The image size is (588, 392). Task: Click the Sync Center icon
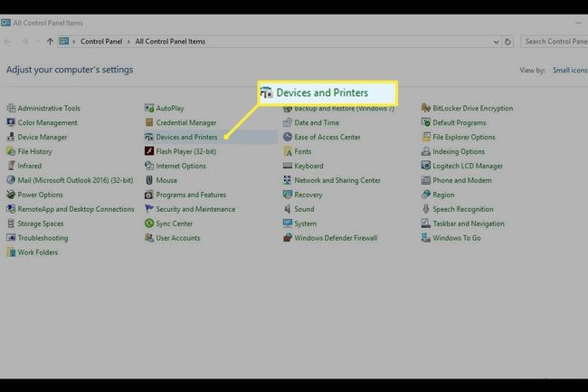point(149,224)
